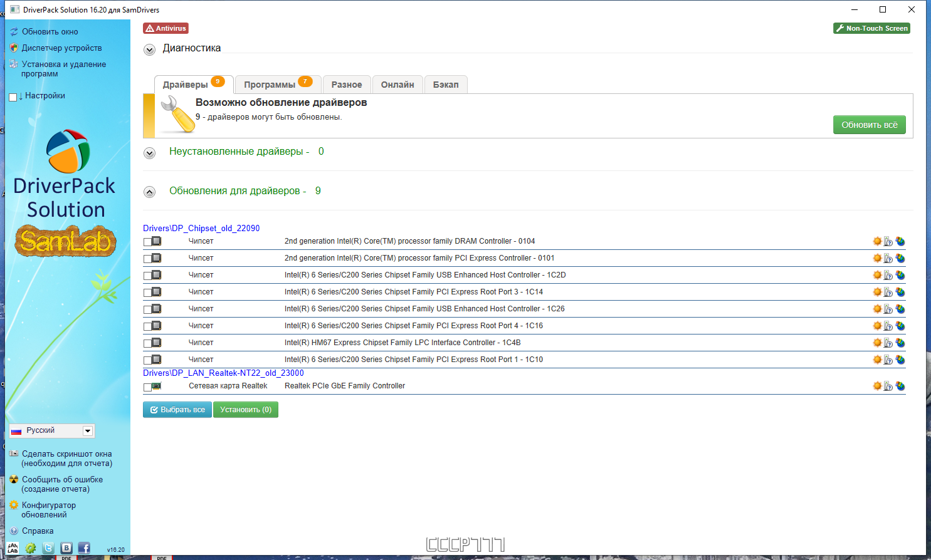Check the PCI Express Controller 0101 checkbox
931x560 pixels.
pyautogui.click(x=147, y=259)
